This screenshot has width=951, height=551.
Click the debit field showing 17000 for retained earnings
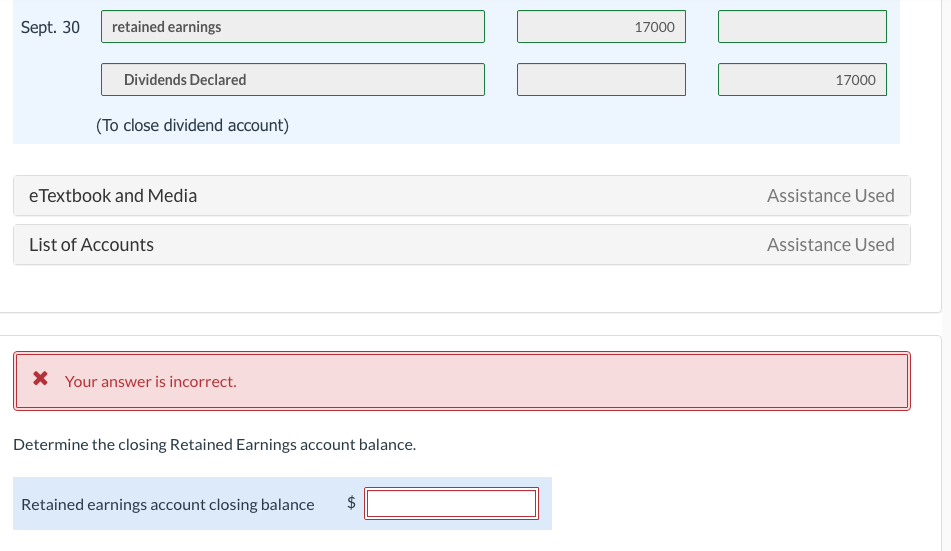601,27
